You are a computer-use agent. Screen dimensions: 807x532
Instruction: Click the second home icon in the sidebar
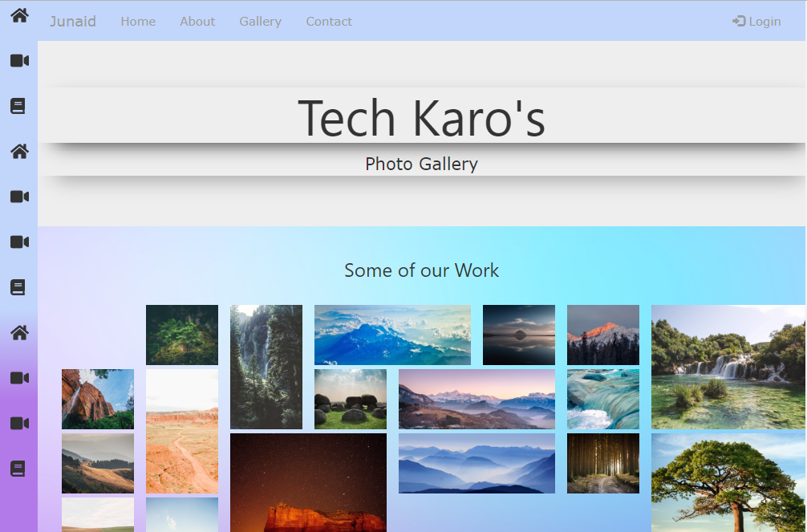(19, 151)
